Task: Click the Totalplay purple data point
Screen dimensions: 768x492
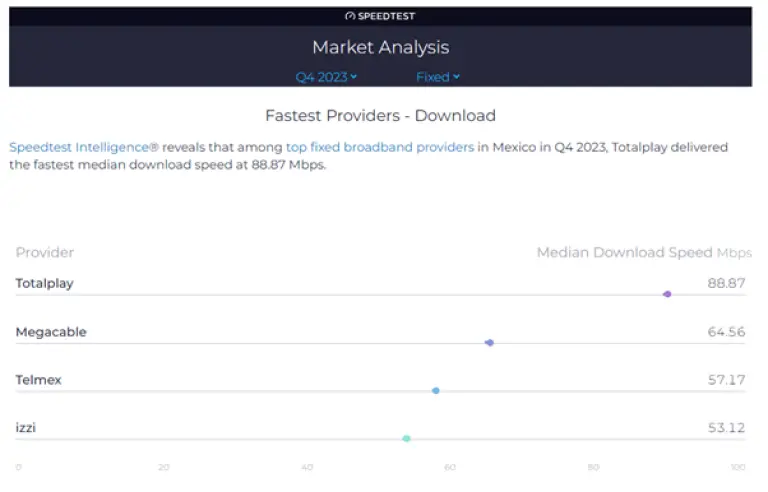Action: coord(667,294)
